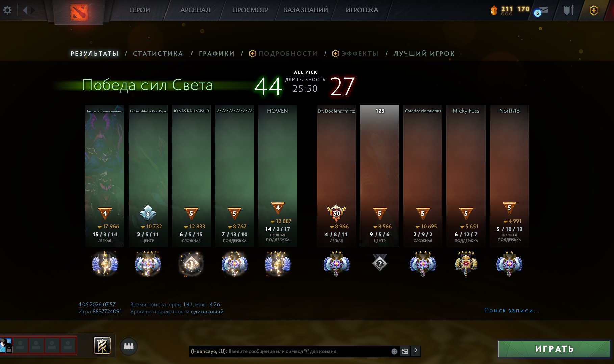Switch to the СТАТИСТИКА tab
This screenshot has height=364, width=614.
(x=158, y=54)
